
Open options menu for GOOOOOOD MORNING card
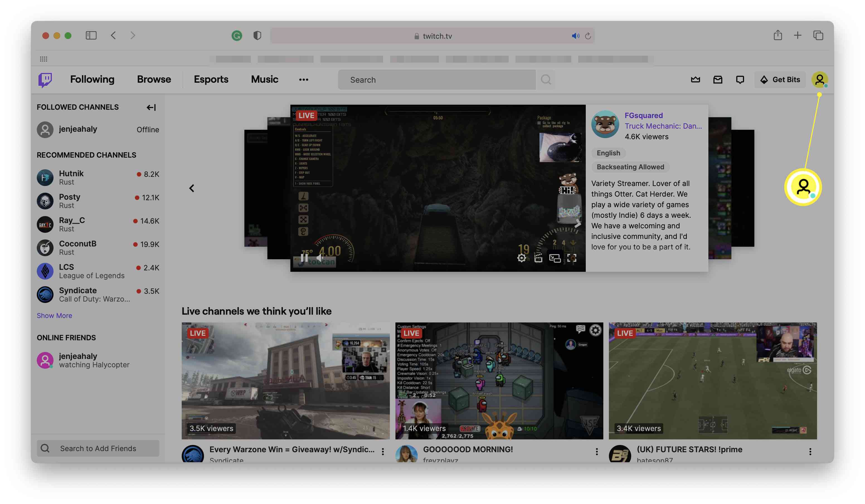click(597, 451)
